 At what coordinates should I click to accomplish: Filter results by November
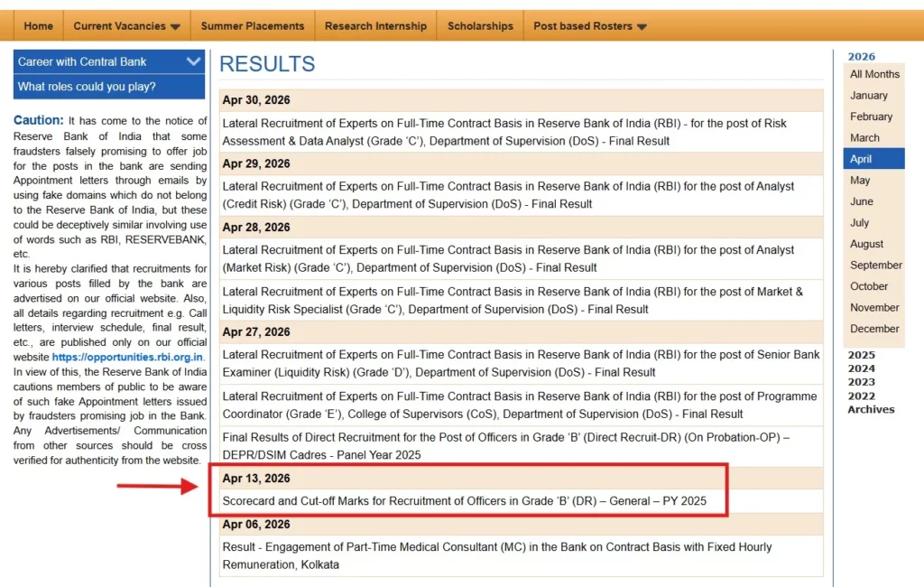873,308
